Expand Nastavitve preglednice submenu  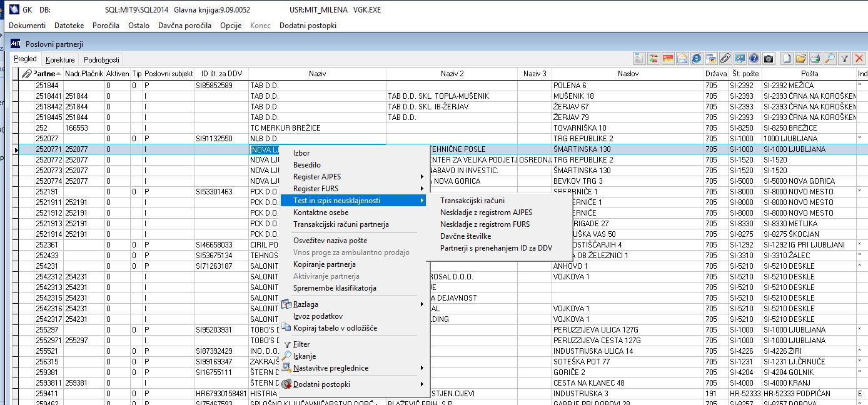[330, 368]
